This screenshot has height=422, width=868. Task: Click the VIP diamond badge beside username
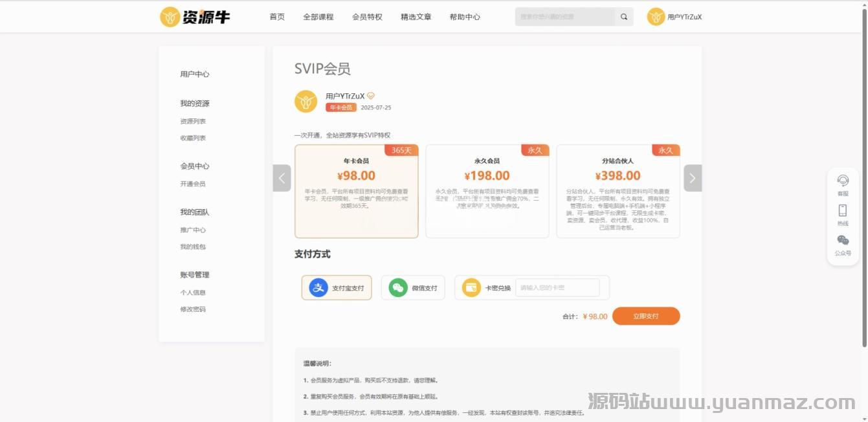[371, 96]
